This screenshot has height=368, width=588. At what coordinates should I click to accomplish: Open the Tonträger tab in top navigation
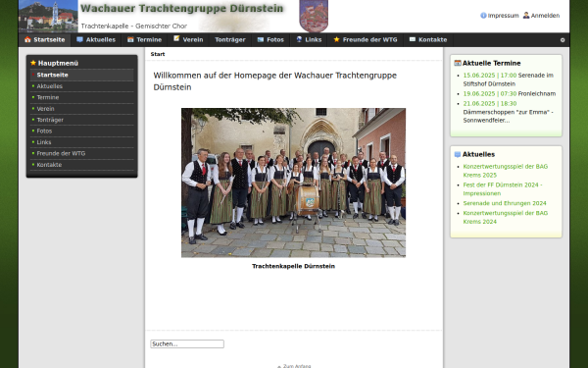click(230, 40)
